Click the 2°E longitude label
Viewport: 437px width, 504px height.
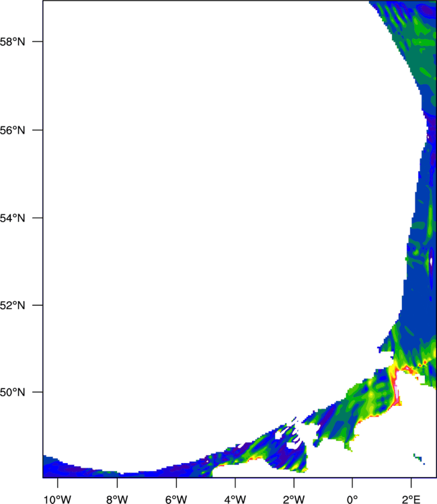411,499
